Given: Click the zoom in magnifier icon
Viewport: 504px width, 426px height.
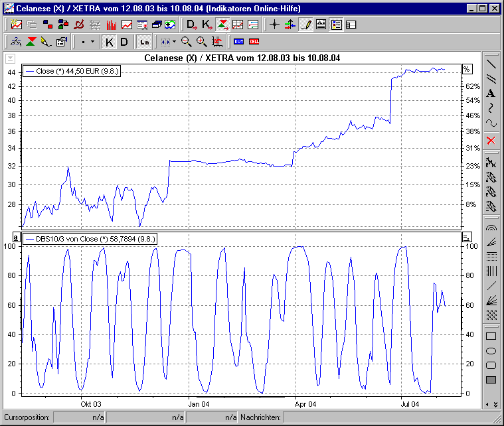Looking at the screenshot, I should point(201,42).
